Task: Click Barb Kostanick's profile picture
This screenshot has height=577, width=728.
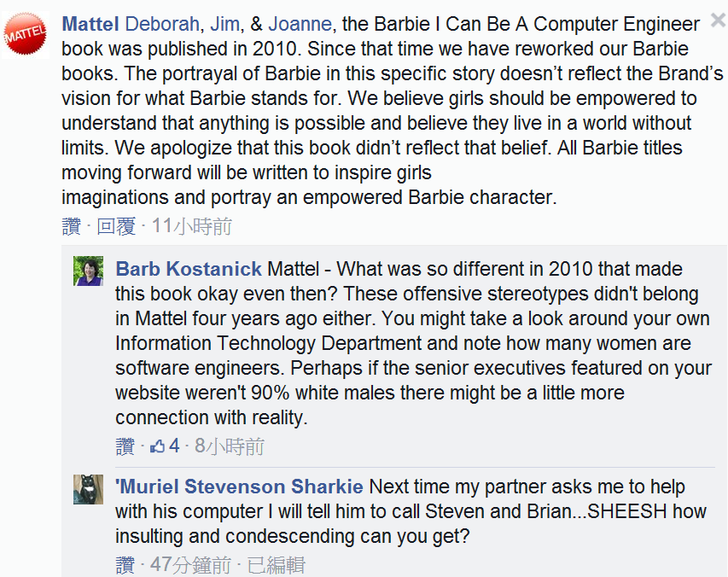Action: (89, 271)
